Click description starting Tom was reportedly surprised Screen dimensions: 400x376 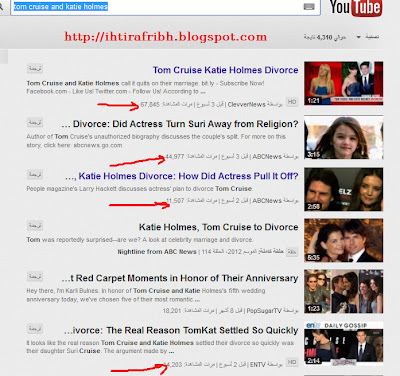pyautogui.click(x=140, y=240)
